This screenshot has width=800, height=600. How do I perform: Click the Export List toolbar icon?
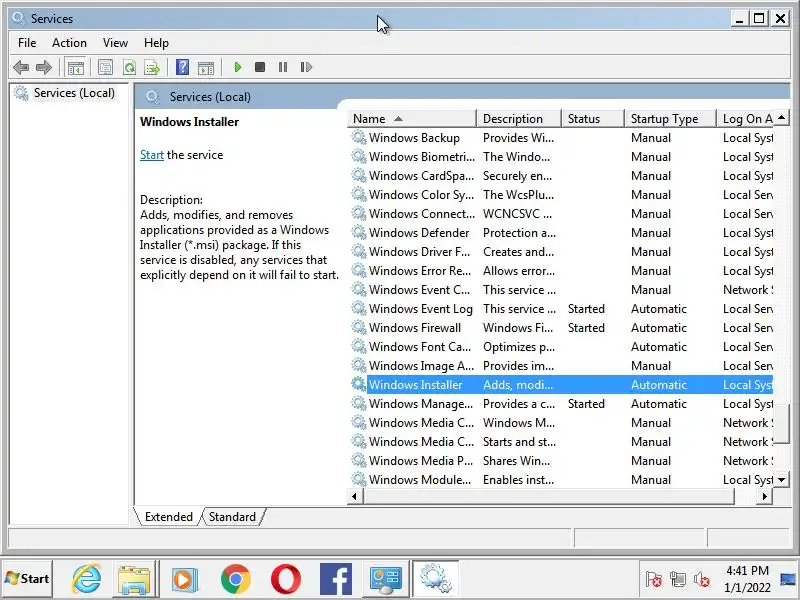click(x=152, y=67)
